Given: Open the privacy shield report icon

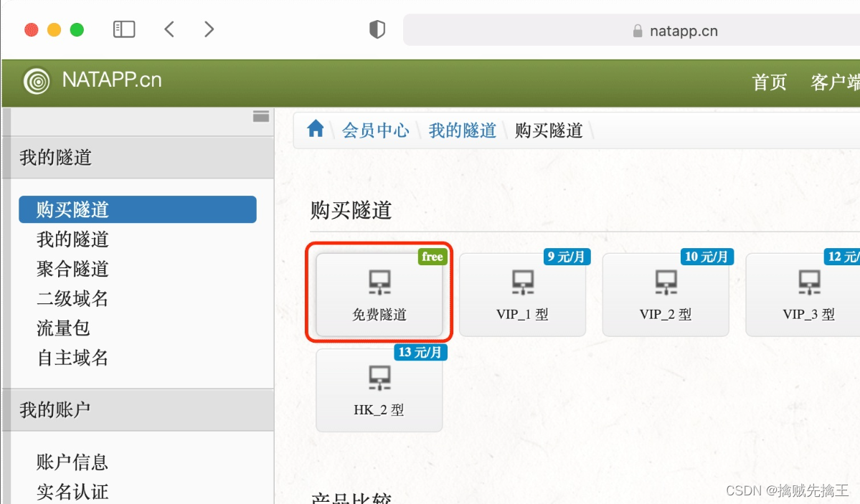Looking at the screenshot, I should 377,29.
